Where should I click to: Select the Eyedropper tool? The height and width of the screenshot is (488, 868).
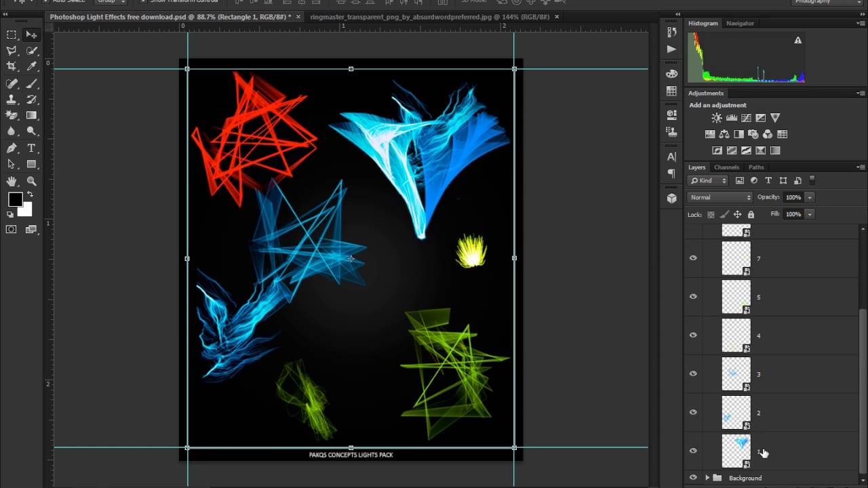click(x=31, y=66)
